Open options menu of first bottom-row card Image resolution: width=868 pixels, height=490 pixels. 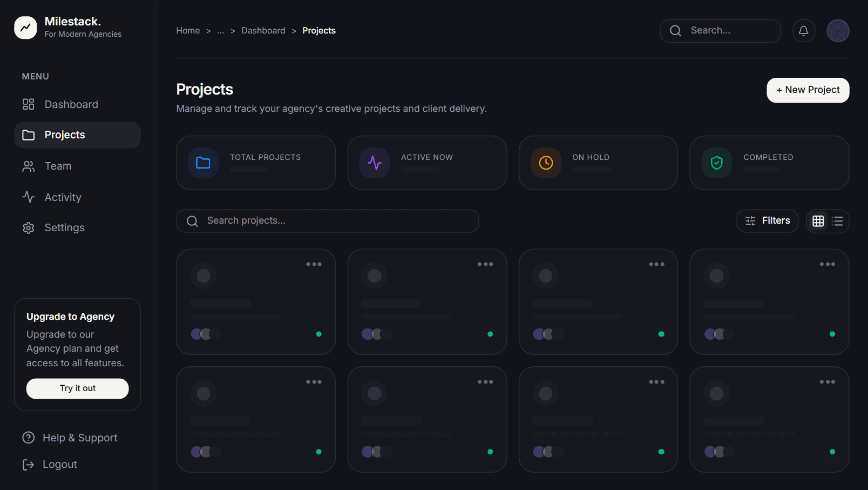(x=314, y=382)
